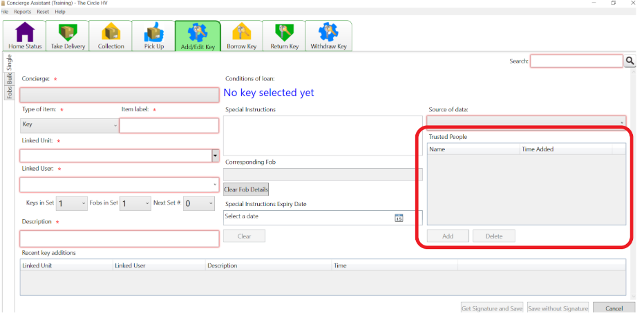Open the Collection package icon

(111, 32)
